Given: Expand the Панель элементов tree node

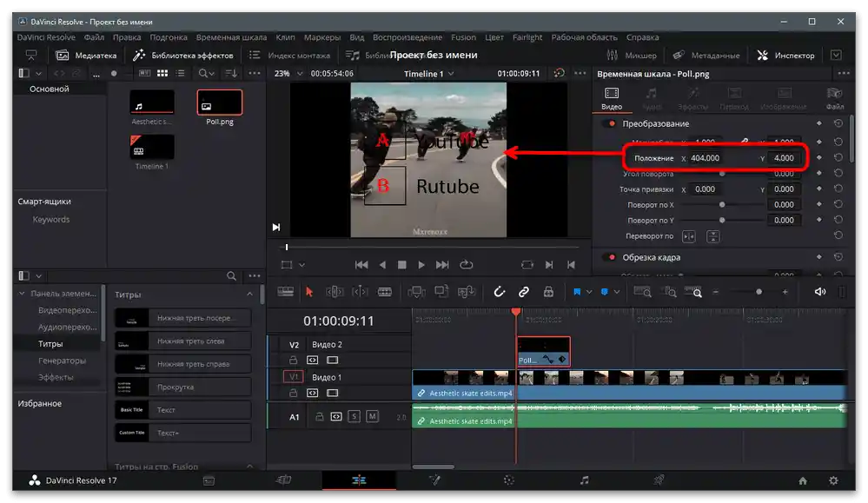Looking at the screenshot, I should click(x=22, y=294).
